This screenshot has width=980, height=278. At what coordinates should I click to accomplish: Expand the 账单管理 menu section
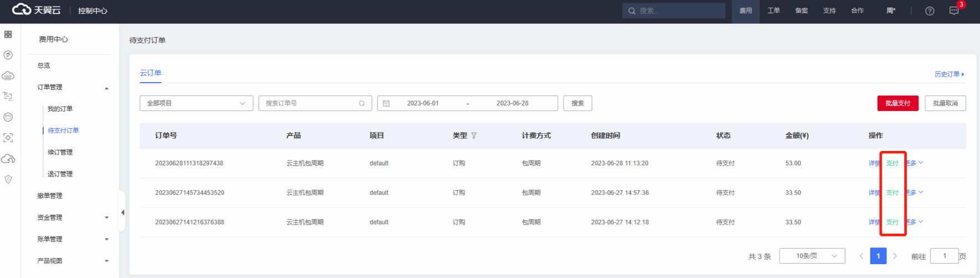click(x=106, y=239)
